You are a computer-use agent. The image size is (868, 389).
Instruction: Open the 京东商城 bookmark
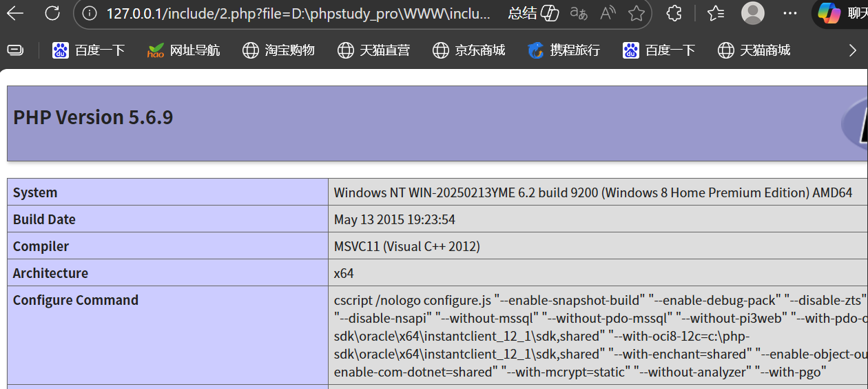468,50
